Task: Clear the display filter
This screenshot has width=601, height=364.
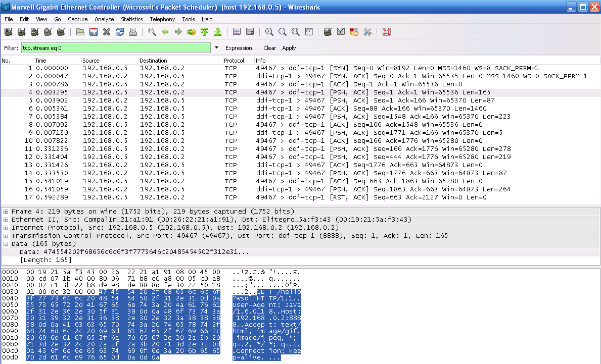Action: [x=269, y=48]
